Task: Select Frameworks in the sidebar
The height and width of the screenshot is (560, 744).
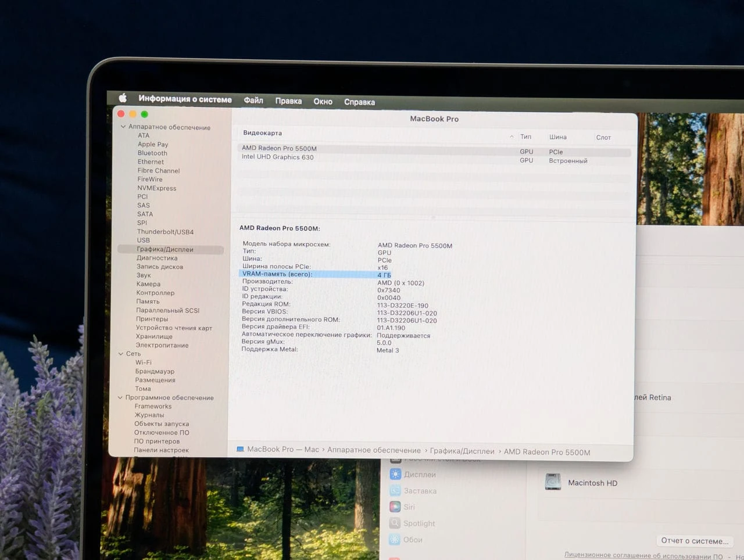Action: [153, 406]
